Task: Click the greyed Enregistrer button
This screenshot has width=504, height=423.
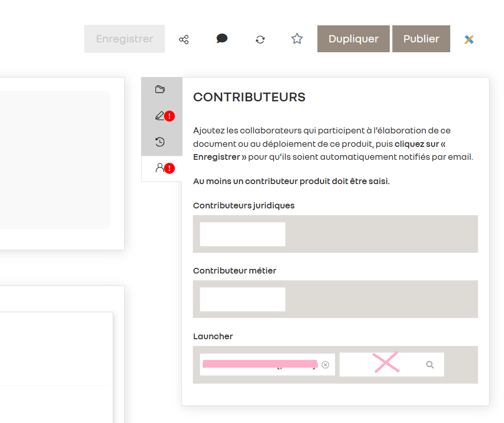Action: [125, 39]
